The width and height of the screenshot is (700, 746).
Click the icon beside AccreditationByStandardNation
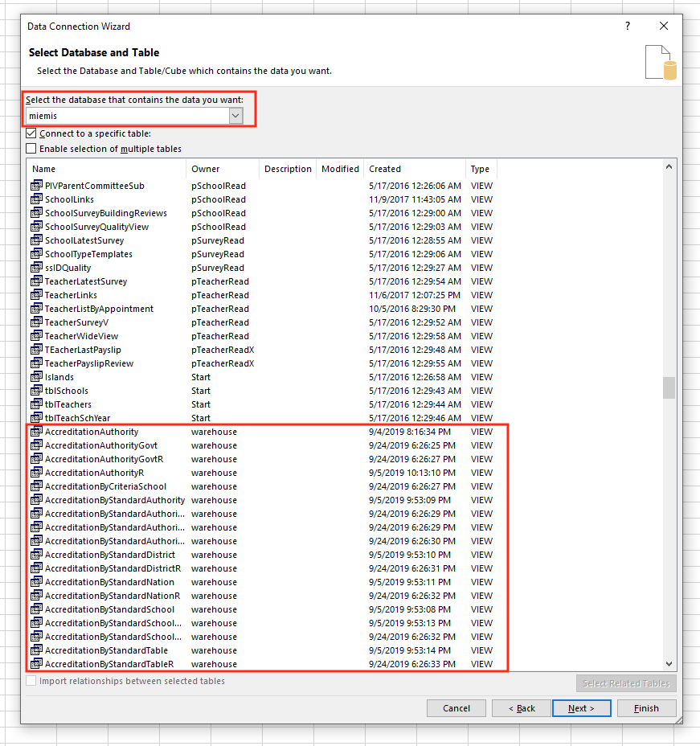point(36,582)
